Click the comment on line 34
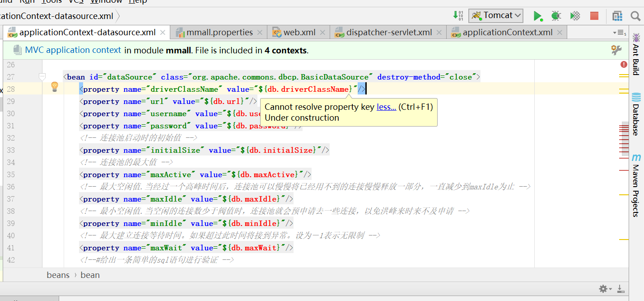The width and height of the screenshot is (644, 301). (127, 162)
